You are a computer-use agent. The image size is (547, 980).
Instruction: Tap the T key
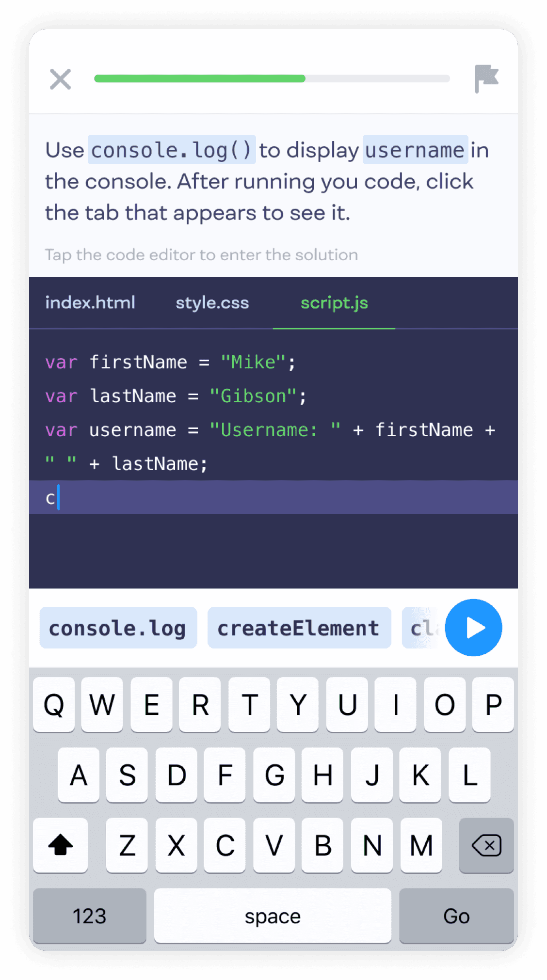click(x=249, y=704)
